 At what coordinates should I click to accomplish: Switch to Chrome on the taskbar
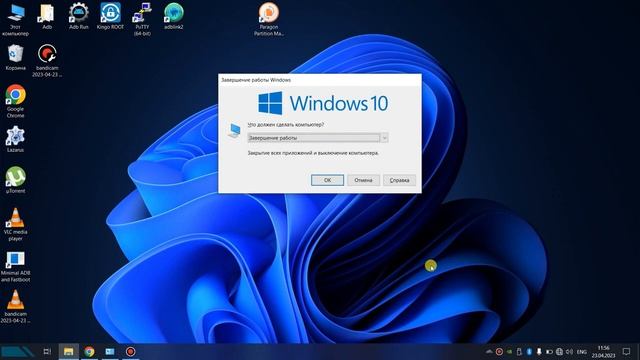click(x=89, y=351)
